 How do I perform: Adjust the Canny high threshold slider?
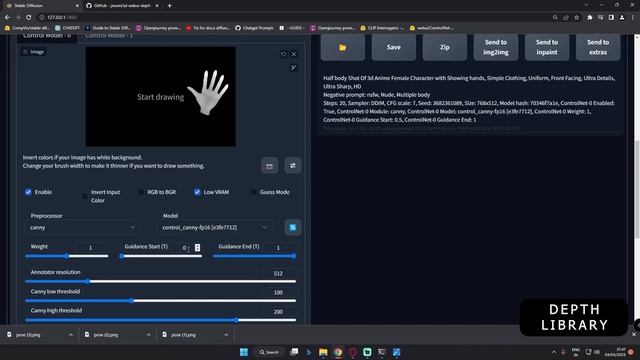160,320
